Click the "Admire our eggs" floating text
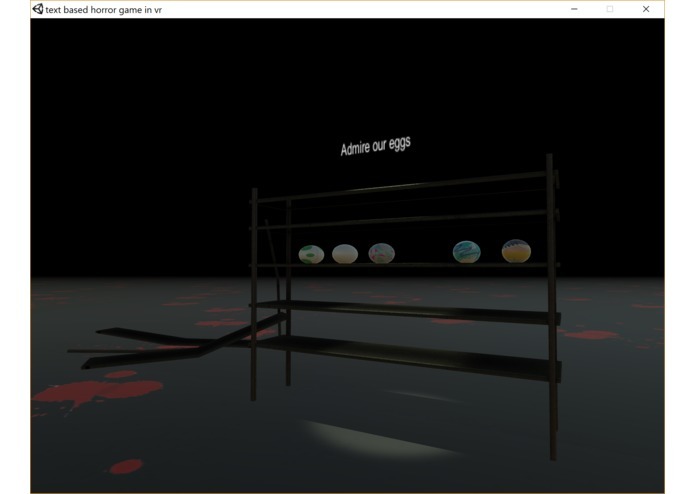Viewport: 695px width, 494px height. point(375,146)
